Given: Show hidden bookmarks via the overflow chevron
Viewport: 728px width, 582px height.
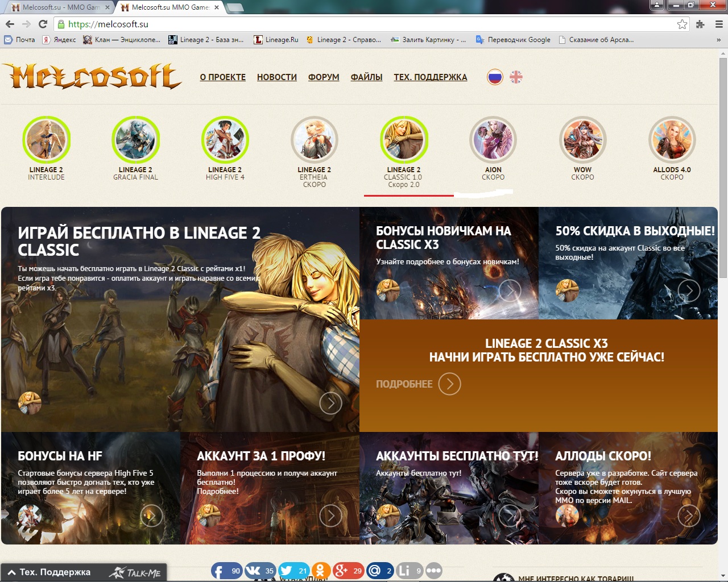Looking at the screenshot, I should click(x=718, y=40).
